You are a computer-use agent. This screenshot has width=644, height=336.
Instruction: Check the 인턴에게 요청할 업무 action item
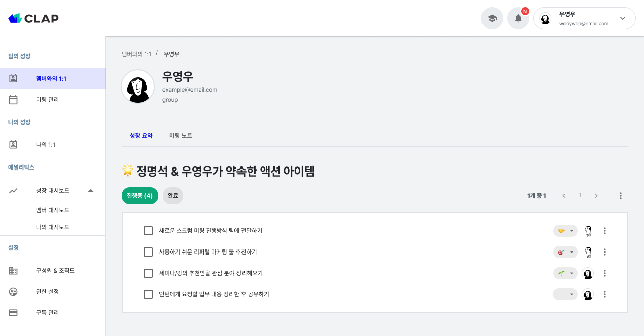[148, 294]
